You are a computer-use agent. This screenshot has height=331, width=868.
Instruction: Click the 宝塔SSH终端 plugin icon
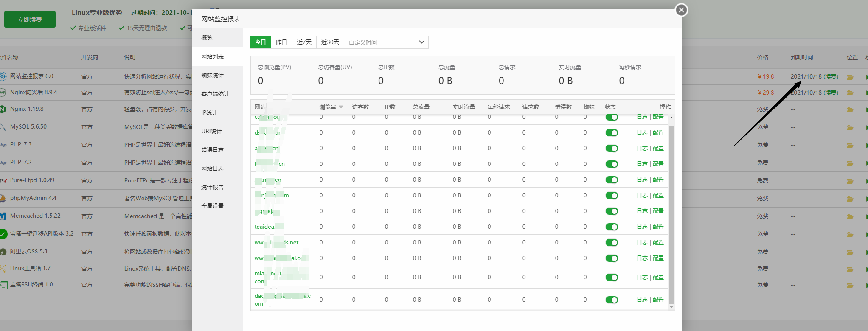pos(3,285)
